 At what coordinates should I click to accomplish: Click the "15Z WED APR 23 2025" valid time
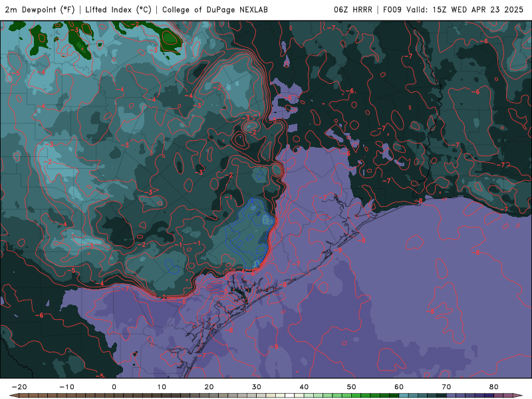point(478,9)
